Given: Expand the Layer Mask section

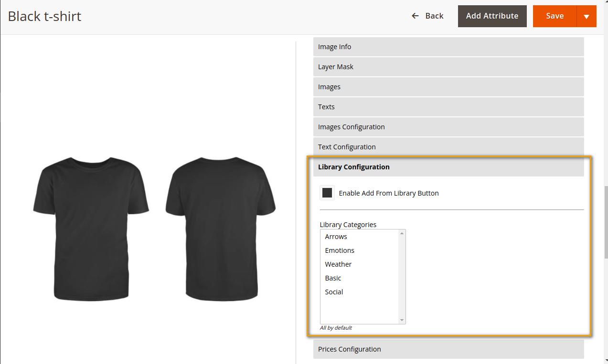Looking at the screenshot, I should click(x=448, y=67).
